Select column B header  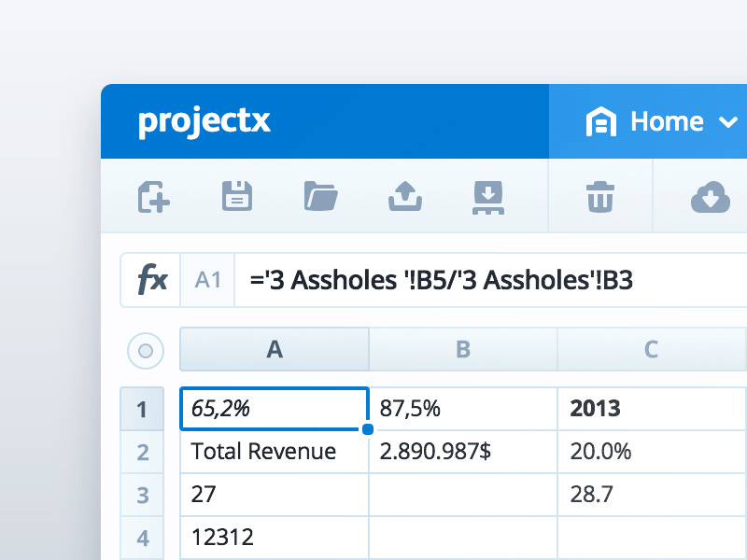pyautogui.click(x=463, y=350)
